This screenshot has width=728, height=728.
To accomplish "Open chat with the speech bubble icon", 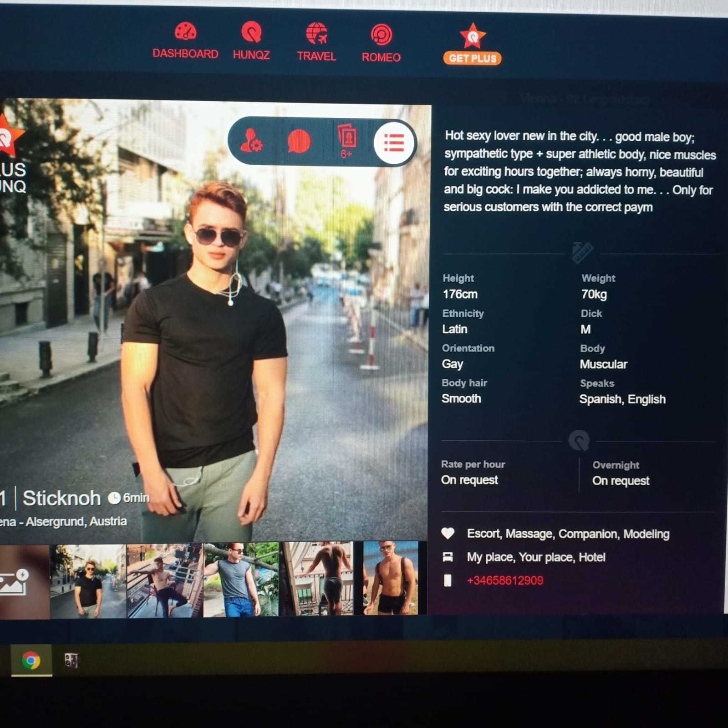I will [x=299, y=142].
